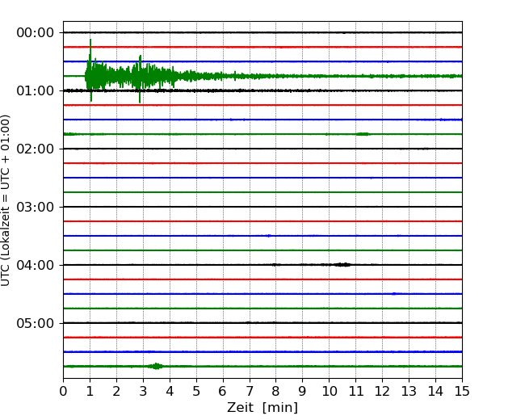This screenshot has height=420, width=525.
Task: Click the small green burst on the bottom trace
Action: click(x=156, y=366)
